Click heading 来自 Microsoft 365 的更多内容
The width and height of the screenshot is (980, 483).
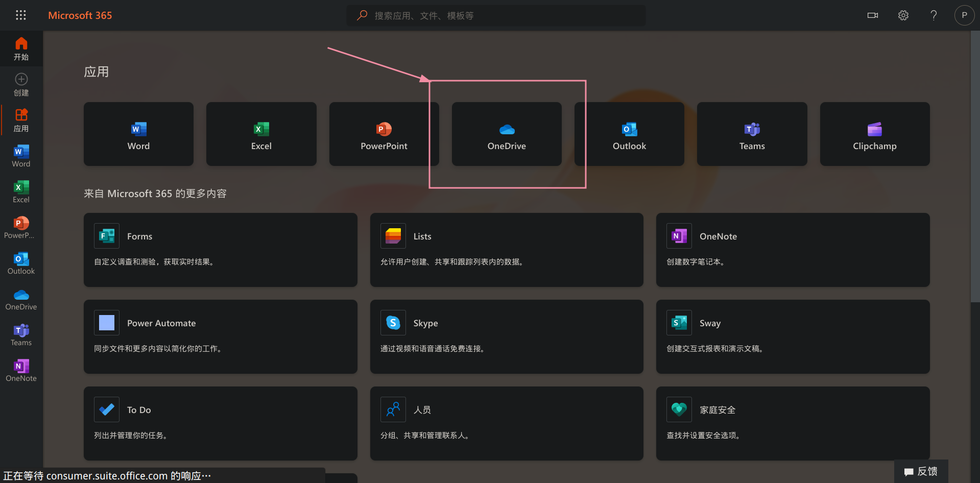[155, 194]
